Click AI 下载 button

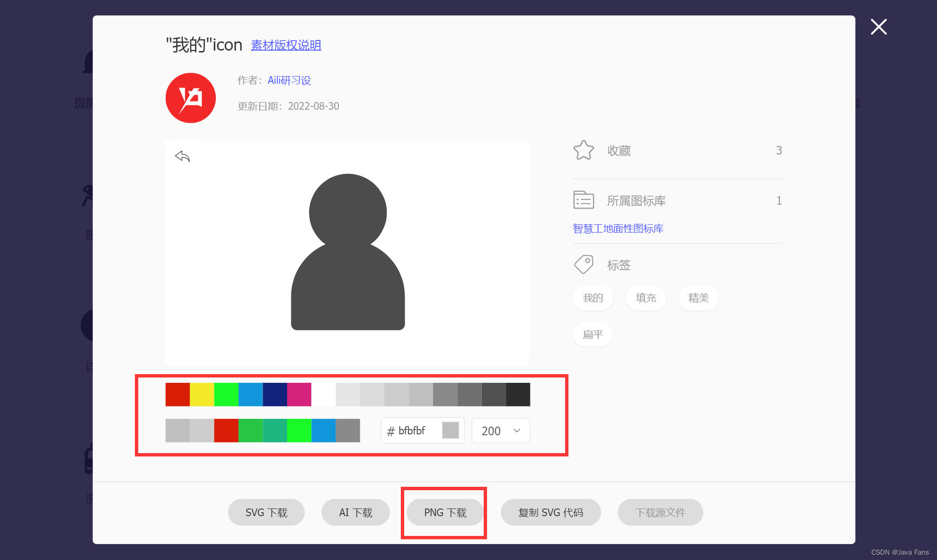(356, 512)
